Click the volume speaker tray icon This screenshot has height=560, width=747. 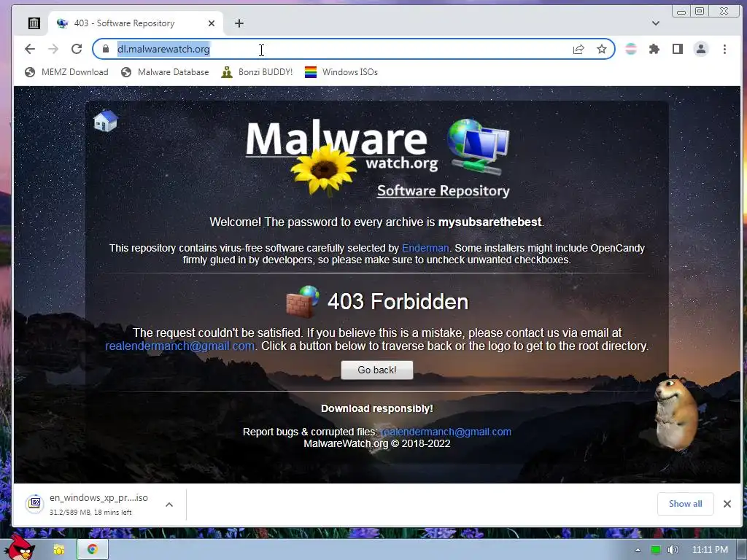(673, 550)
